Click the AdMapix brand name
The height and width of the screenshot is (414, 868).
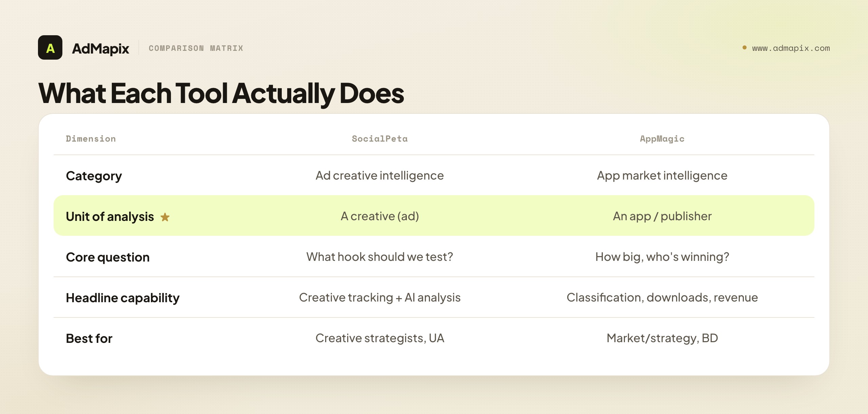(x=100, y=48)
